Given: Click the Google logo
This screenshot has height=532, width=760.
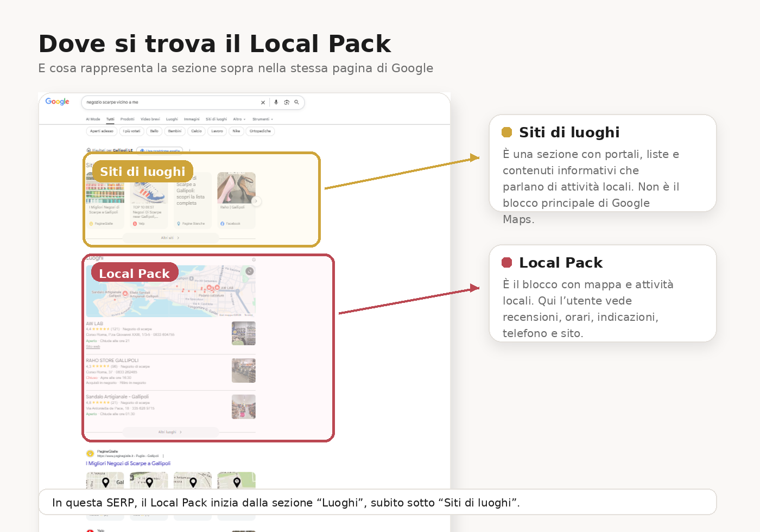Looking at the screenshot, I should point(57,102).
